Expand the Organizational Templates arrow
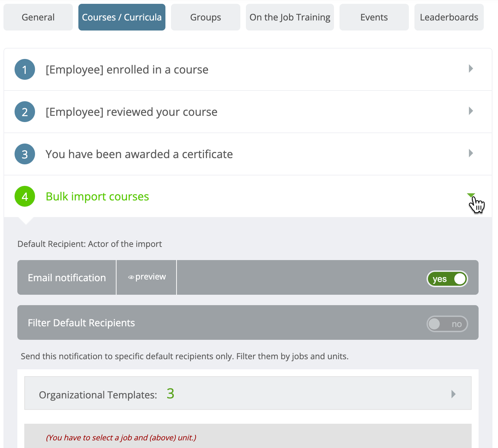498x448 pixels. (x=453, y=394)
